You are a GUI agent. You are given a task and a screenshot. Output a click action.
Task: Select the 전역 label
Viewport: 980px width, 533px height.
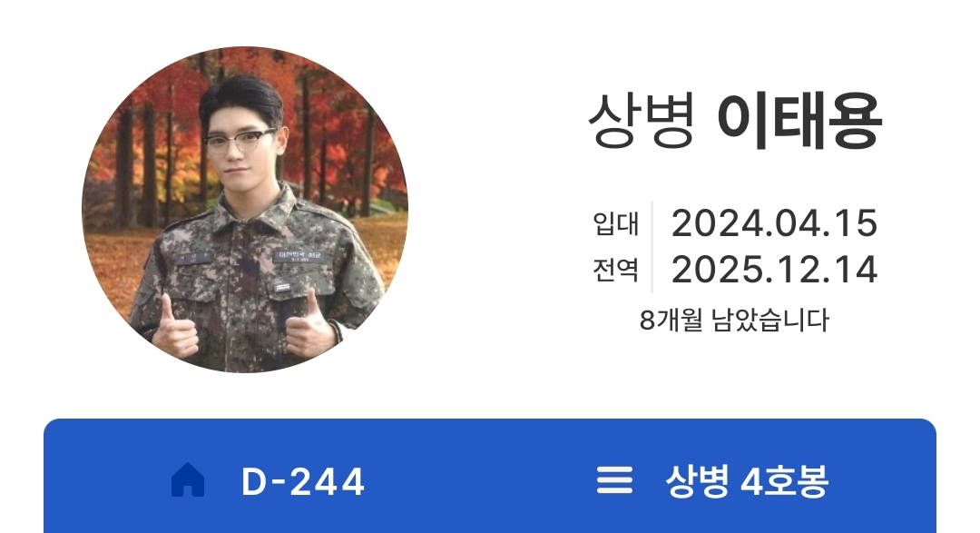[x=615, y=270]
